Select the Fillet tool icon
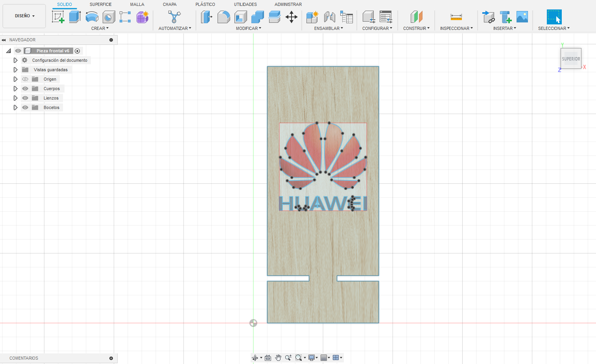Screen dimensions: 596x364 tap(223, 17)
